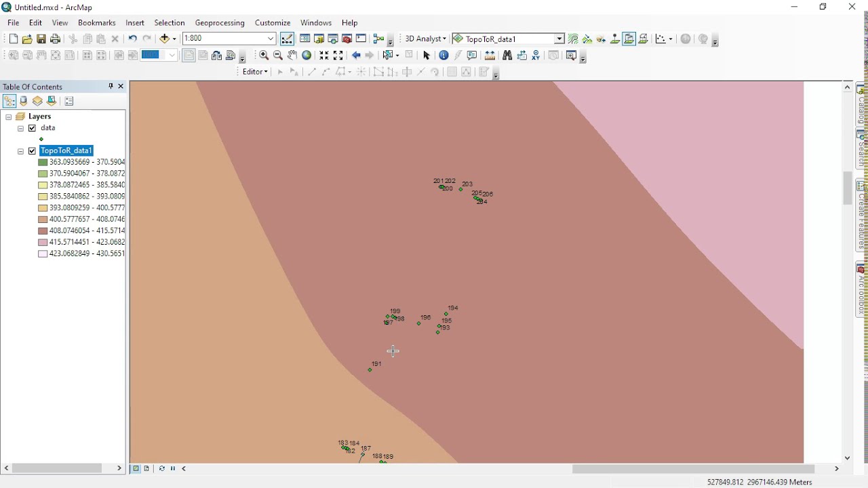Open the TopoToR_data1 layer dropdown
Screen dimensions: 868x488
pos(559,39)
